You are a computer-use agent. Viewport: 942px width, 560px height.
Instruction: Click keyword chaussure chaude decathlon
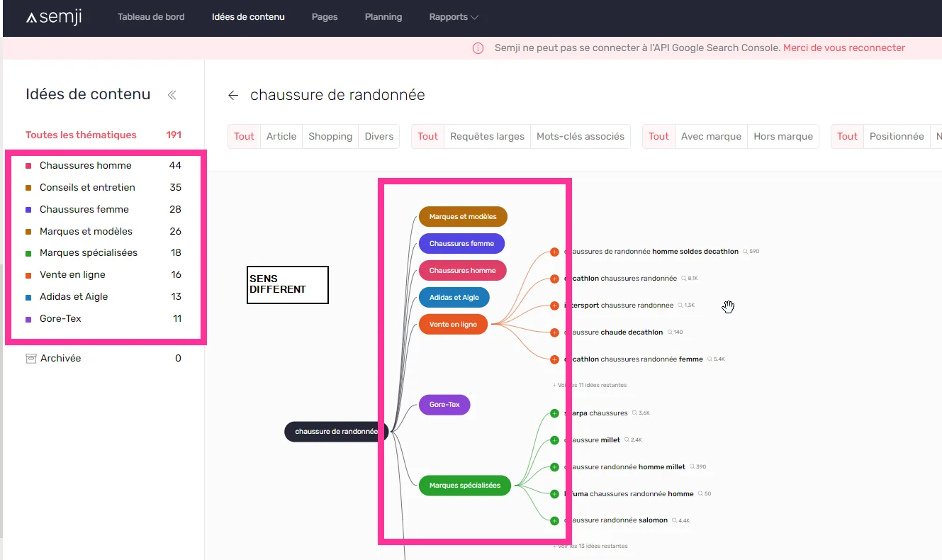pyautogui.click(x=614, y=332)
